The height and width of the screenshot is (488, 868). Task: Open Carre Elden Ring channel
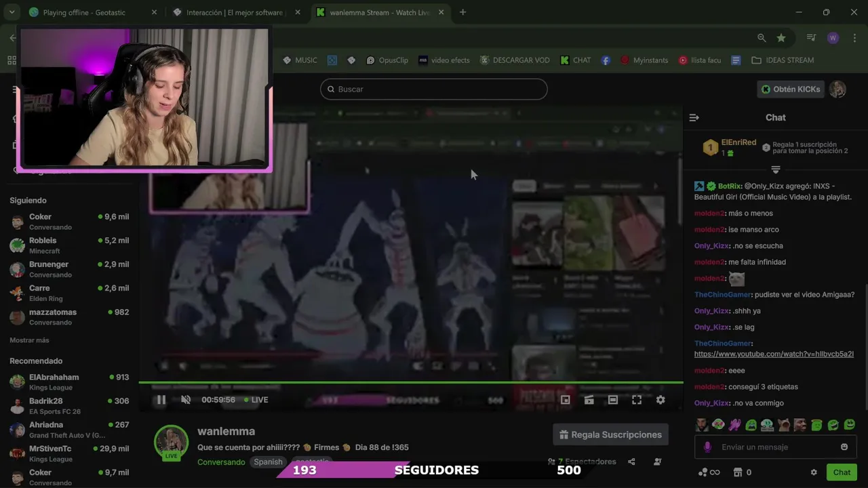[69, 293]
